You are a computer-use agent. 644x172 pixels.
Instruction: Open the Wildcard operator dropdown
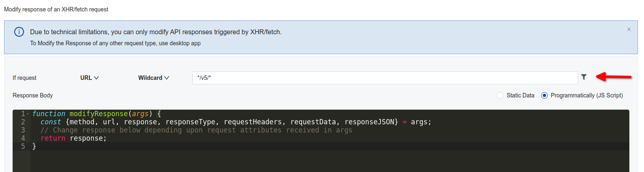tap(154, 78)
